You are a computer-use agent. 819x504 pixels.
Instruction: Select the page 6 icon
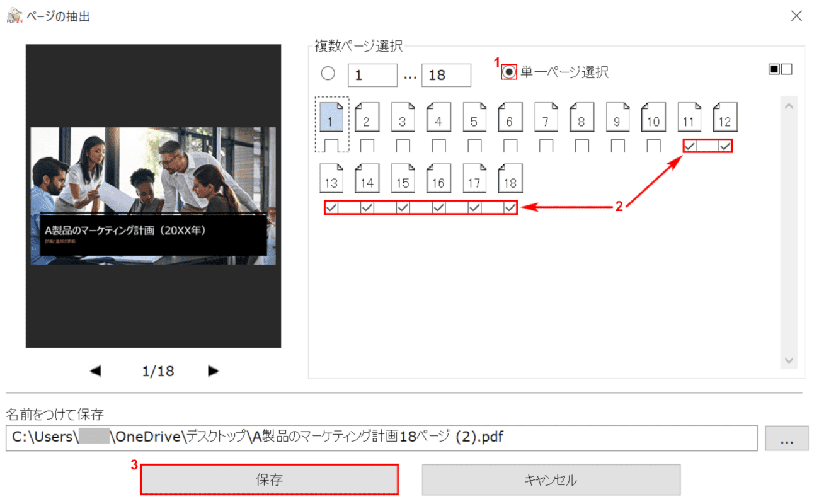coord(510,117)
